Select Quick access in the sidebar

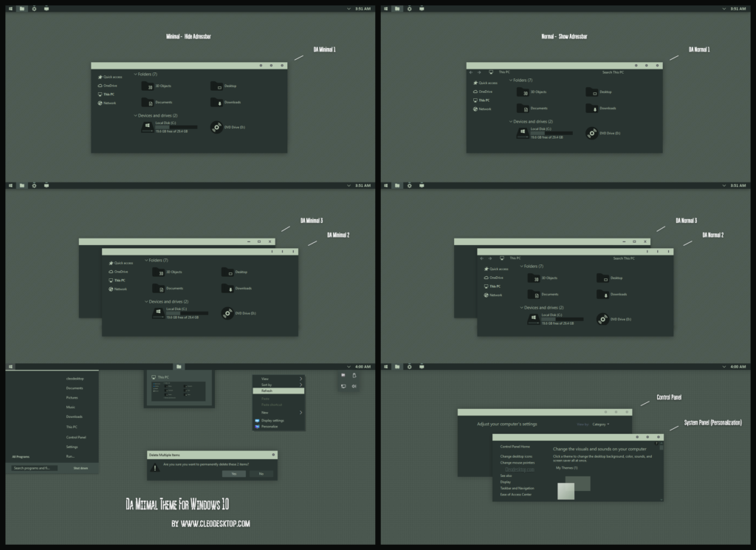click(x=111, y=76)
